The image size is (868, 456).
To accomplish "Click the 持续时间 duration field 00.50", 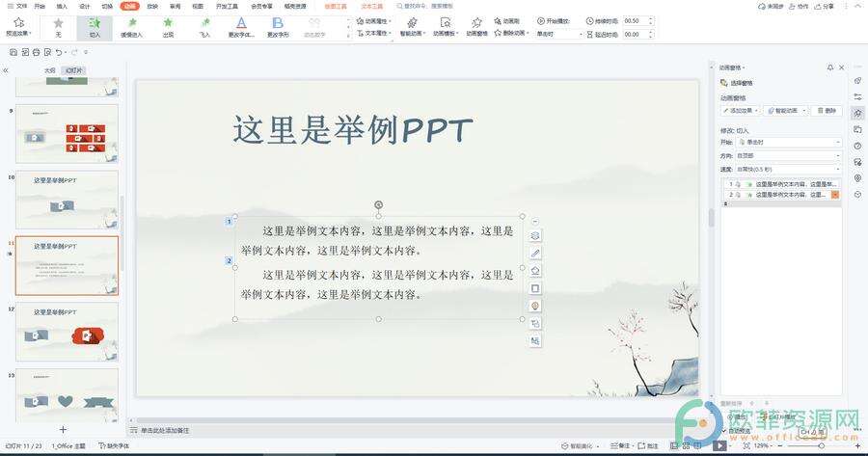I will tap(635, 21).
